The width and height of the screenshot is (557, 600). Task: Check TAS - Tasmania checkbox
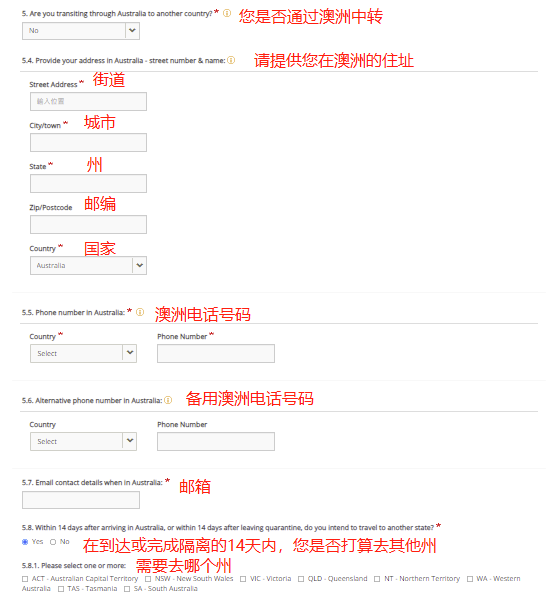click(61, 589)
